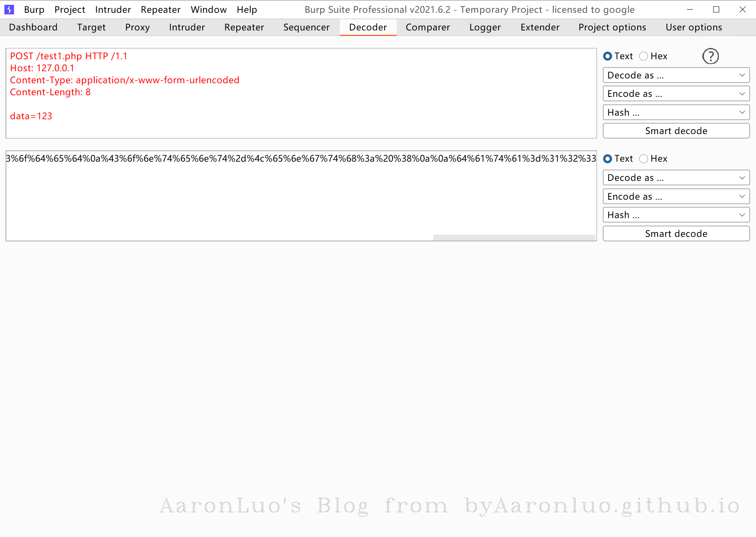Open the first panel's Hash dropdown
Viewport: 756px width, 537px height.
pyautogui.click(x=676, y=112)
